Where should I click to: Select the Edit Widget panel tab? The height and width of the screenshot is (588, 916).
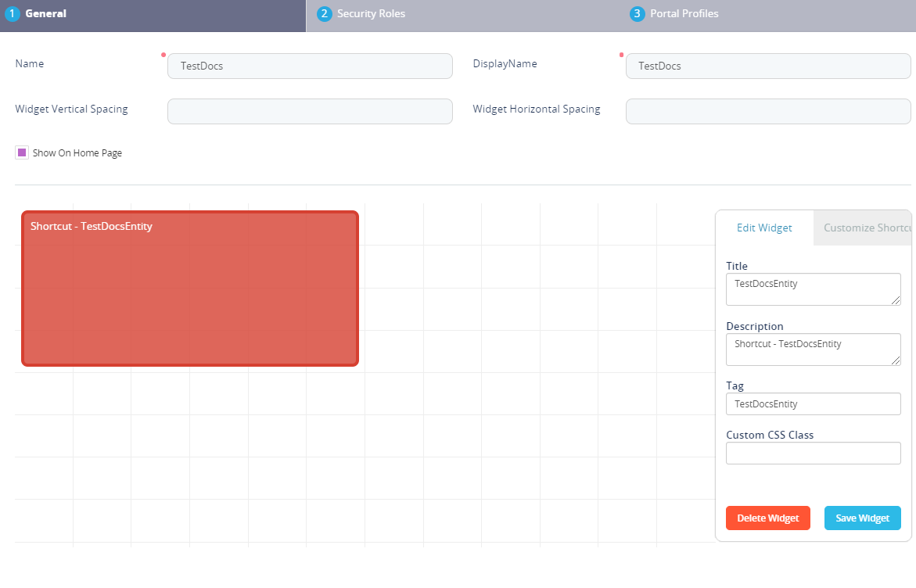point(764,228)
